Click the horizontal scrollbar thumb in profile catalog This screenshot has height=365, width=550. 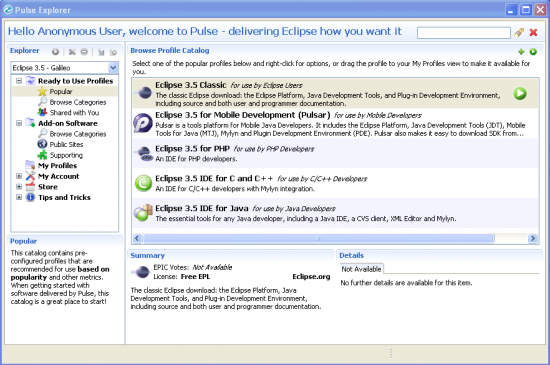(318, 238)
